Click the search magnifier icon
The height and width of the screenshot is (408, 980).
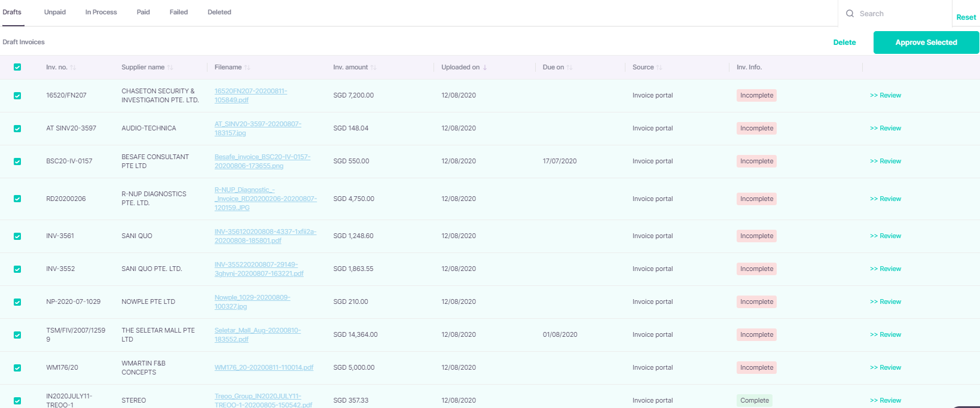coord(850,14)
